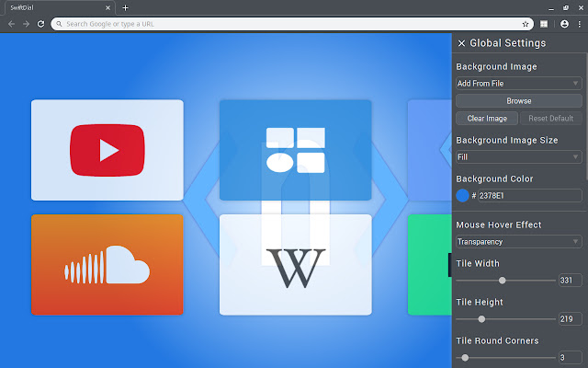The width and height of the screenshot is (588, 368).
Task: Open the background color swatch picker
Action: [462, 196]
